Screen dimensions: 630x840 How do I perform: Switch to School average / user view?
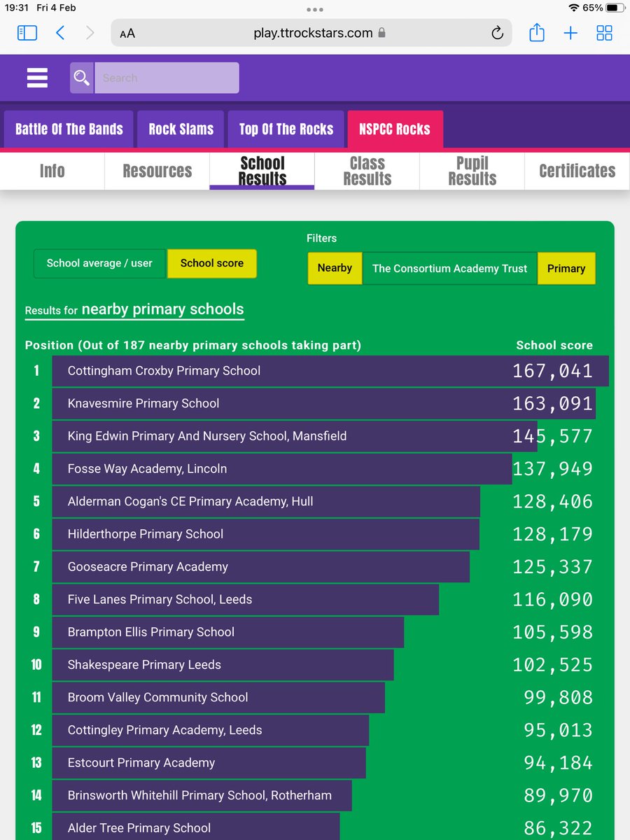tap(99, 264)
